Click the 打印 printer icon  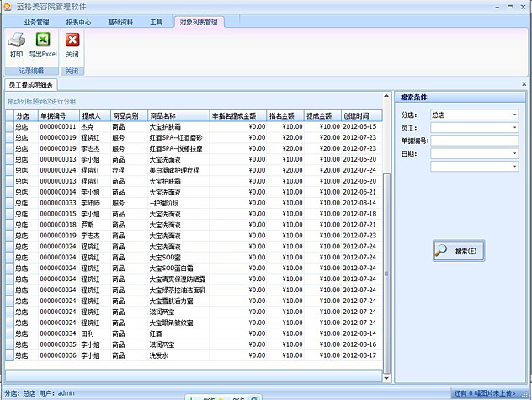pos(16,40)
